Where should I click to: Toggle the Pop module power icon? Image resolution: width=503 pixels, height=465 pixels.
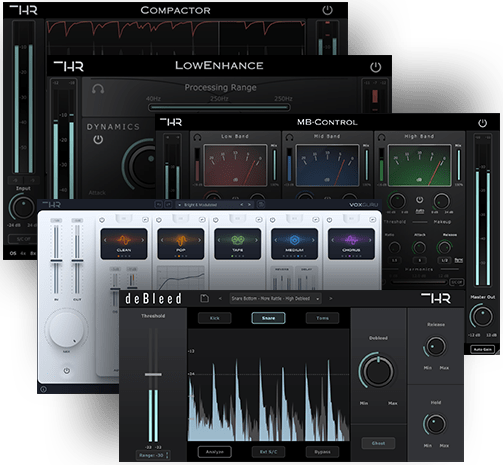coord(159,220)
